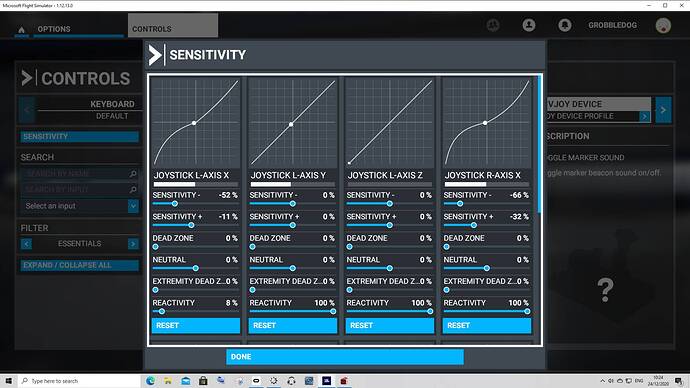Click the Search by name magnifier icon
Image resolution: width=690 pixels, height=388 pixels.
click(x=133, y=174)
